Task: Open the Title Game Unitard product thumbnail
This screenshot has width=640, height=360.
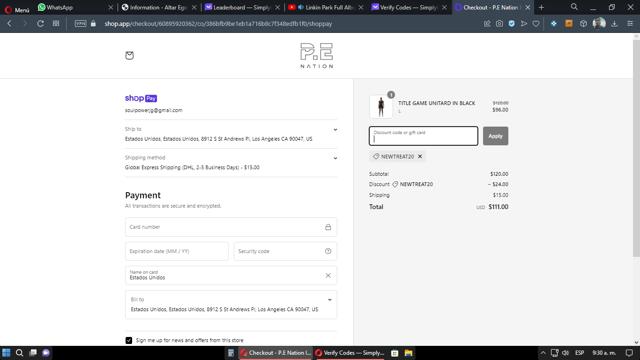Action: pyautogui.click(x=381, y=107)
